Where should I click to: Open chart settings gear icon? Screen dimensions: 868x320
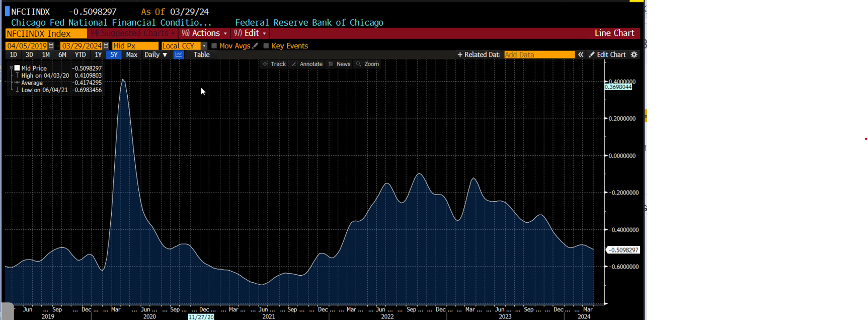pos(634,54)
